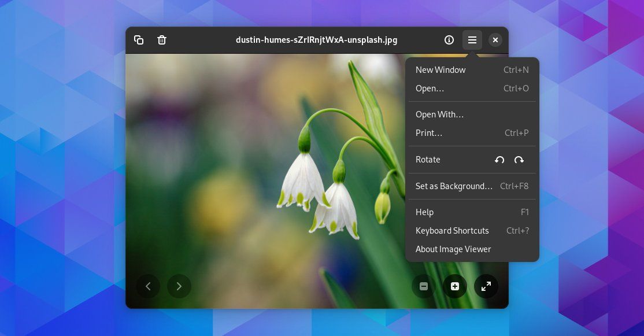Set image as desktop background
This screenshot has height=336, width=644.
click(454, 186)
